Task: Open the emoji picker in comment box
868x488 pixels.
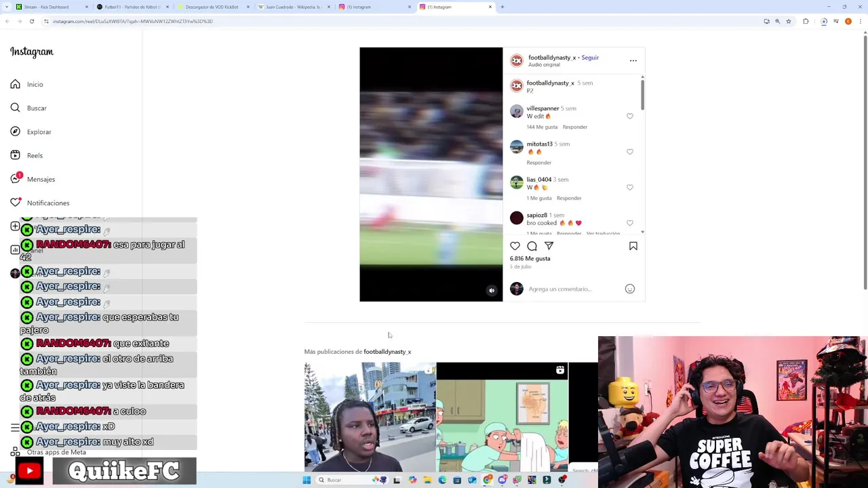Action: (630, 289)
